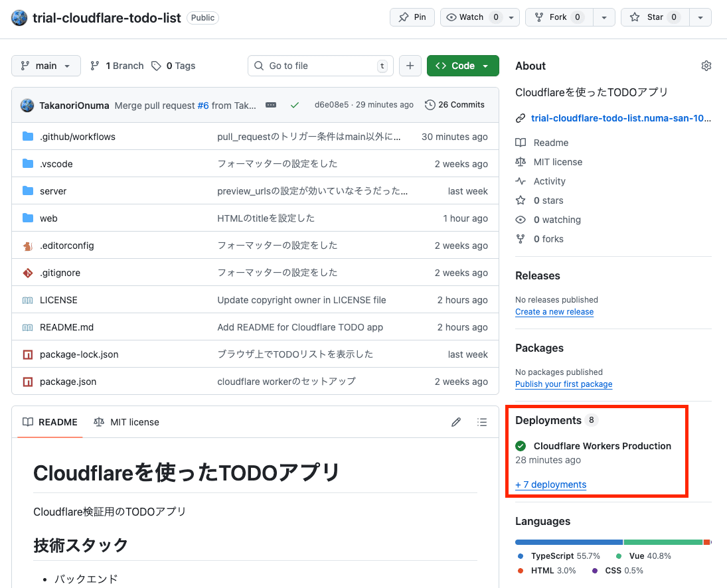727x588 pixels.
Task: Click the package.json npm icon
Action: coord(28,382)
